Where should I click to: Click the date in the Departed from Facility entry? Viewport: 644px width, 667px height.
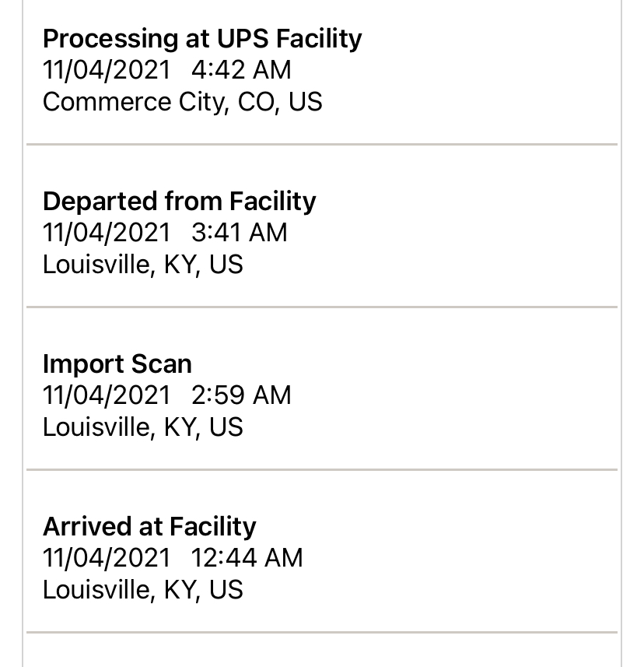107,233
